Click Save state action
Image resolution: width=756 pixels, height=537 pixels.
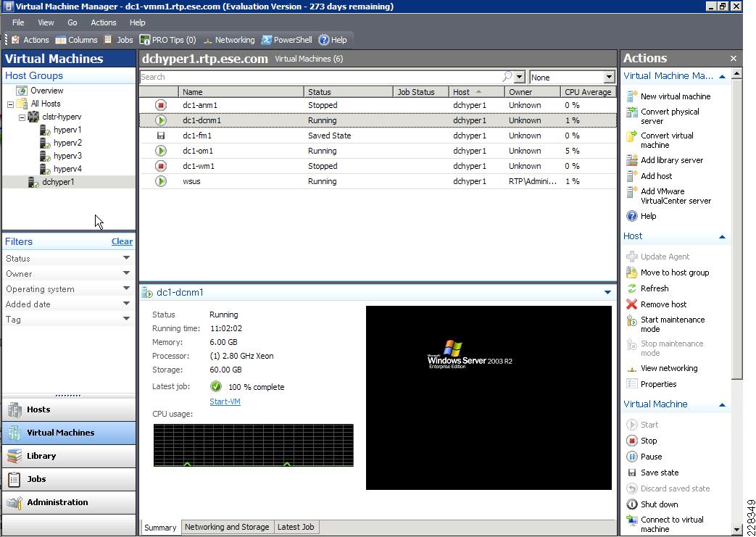coord(652,473)
